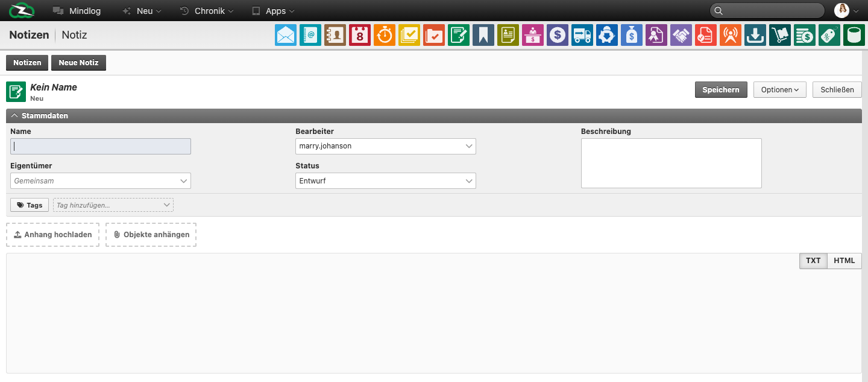Open the olive person document icon

pyautogui.click(x=508, y=35)
